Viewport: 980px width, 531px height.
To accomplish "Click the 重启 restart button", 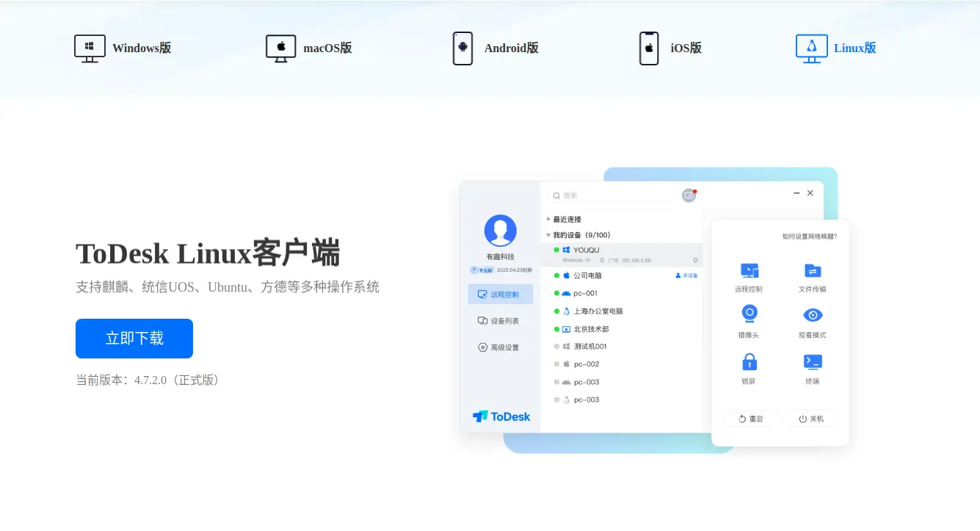I will coord(750,419).
